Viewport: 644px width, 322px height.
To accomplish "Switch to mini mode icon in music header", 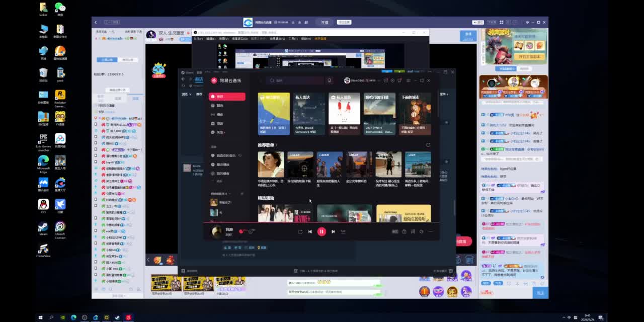I will tap(408, 80).
